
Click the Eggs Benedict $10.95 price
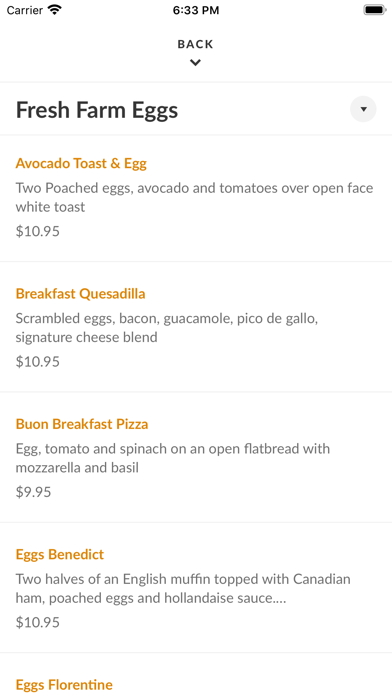click(x=38, y=622)
